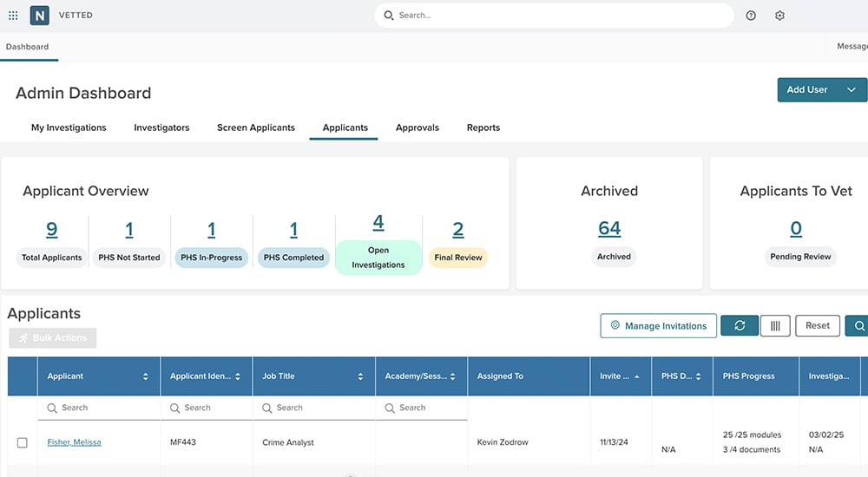Open the settings gear icon
This screenshot has width=868, height=477.
coord(779,16)
